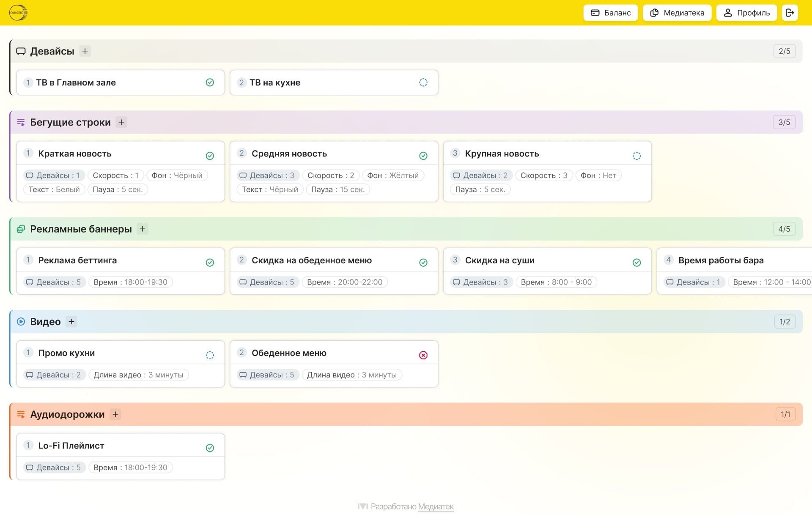Toggle green check status of ТВ в Главном зале
The width and height of the screenshot is (812, 514).
tap(210, 82)
